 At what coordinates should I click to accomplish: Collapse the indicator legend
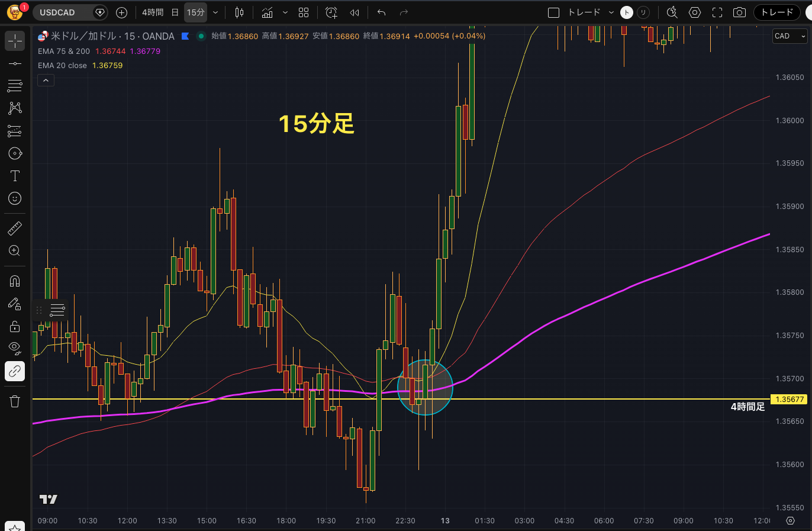tap(46, 80)
